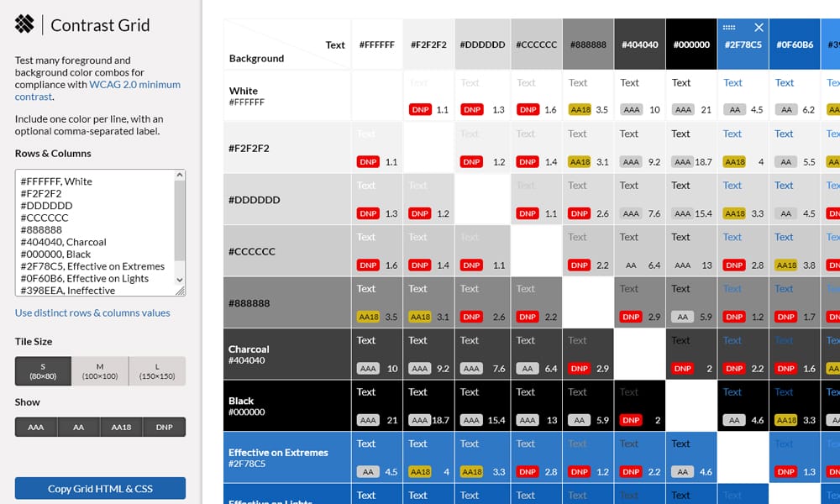The image size is (840, 504).
Task: Click the AA18 badge in #888888 vs White cell
Action: tap(367, 317)
